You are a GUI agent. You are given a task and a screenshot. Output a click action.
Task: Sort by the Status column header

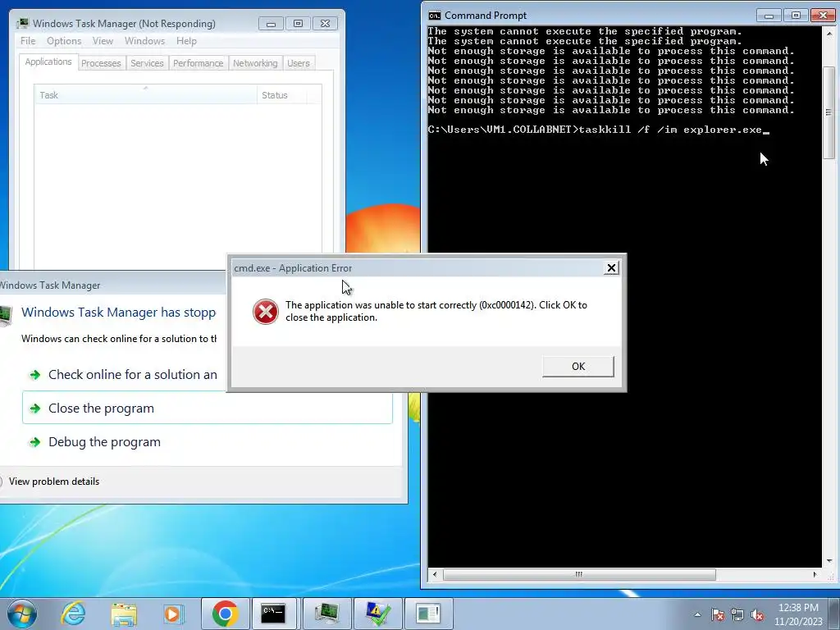tap(282, 95)
